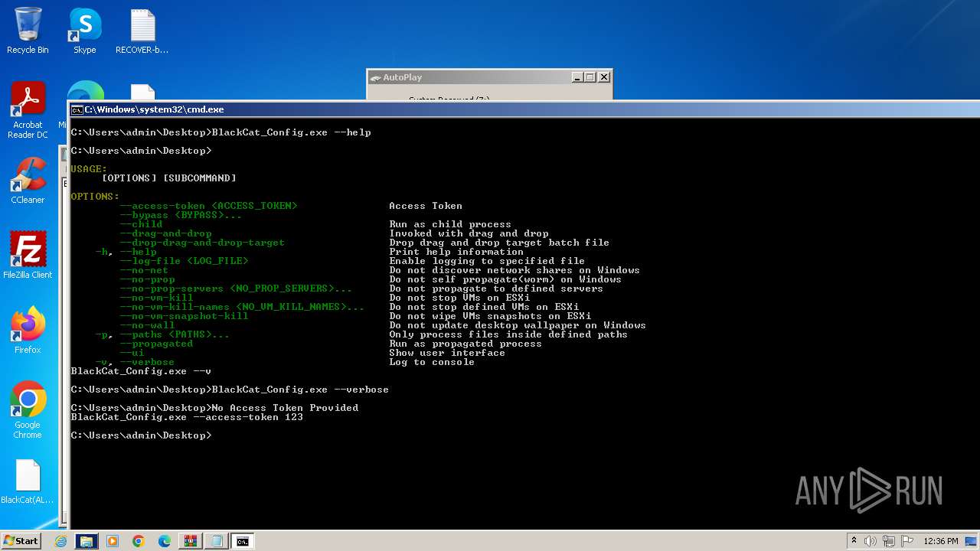Click the Start button
Image resolution: width=980 pixels, height=551 pixels.
(x=21, y=540)
